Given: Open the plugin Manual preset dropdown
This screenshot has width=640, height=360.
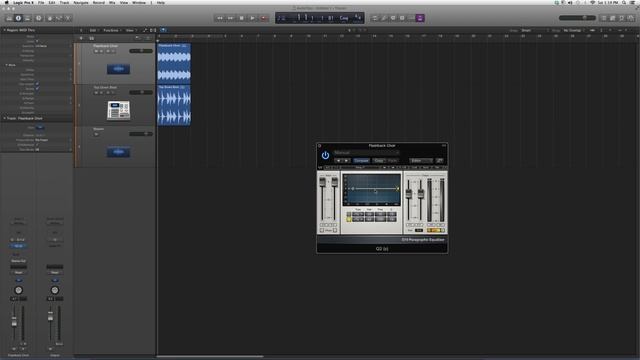Looking at the screenshot, I should [x=366, y=153].
